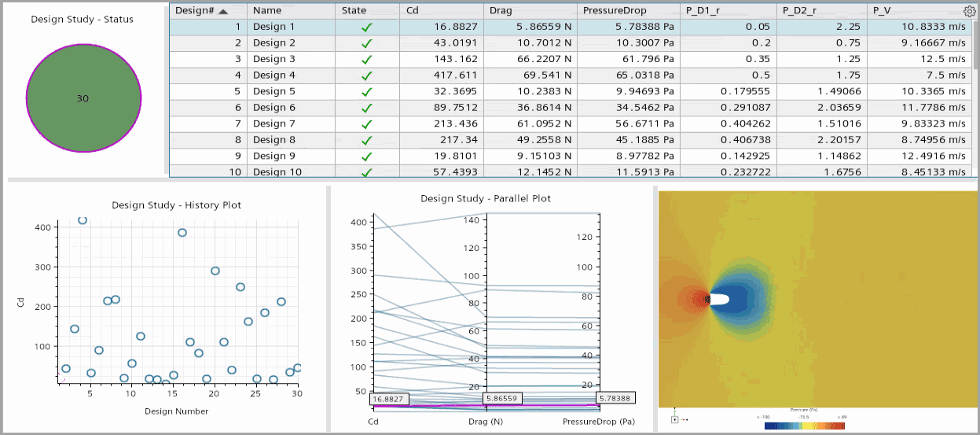Click the highest Cd point in History Plot
Viewport: 980px width, 435px height.
pyautogui.click(x=83, y=220)
